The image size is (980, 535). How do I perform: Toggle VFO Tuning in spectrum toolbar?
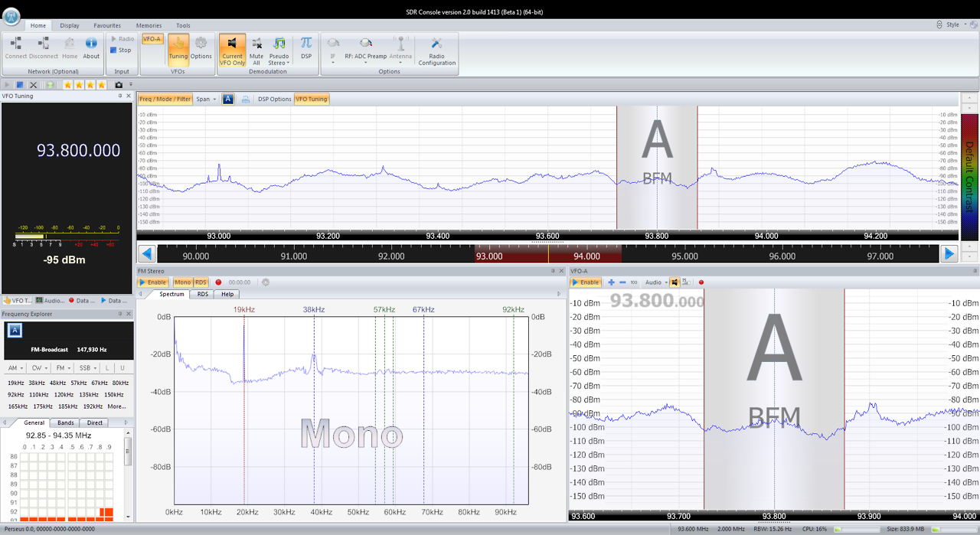[312, 99]
